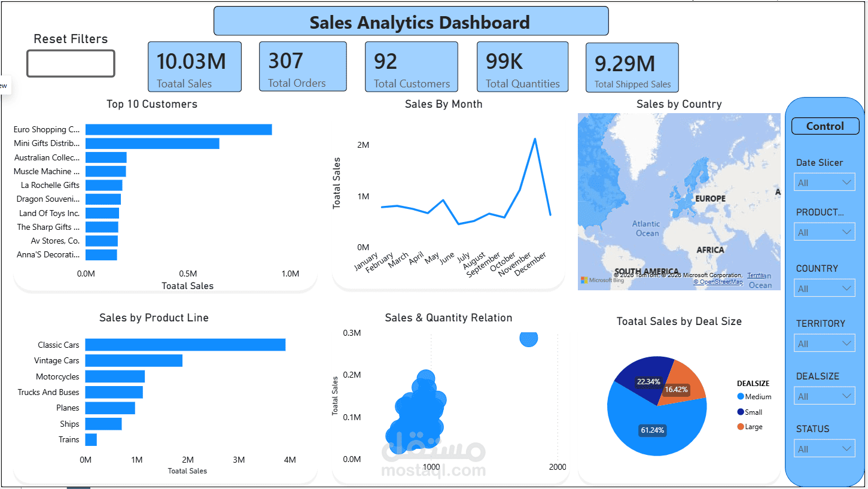The image size is (868, 489).
Task: Open the DEALSIZE dropdown
Action: (824, 396)
